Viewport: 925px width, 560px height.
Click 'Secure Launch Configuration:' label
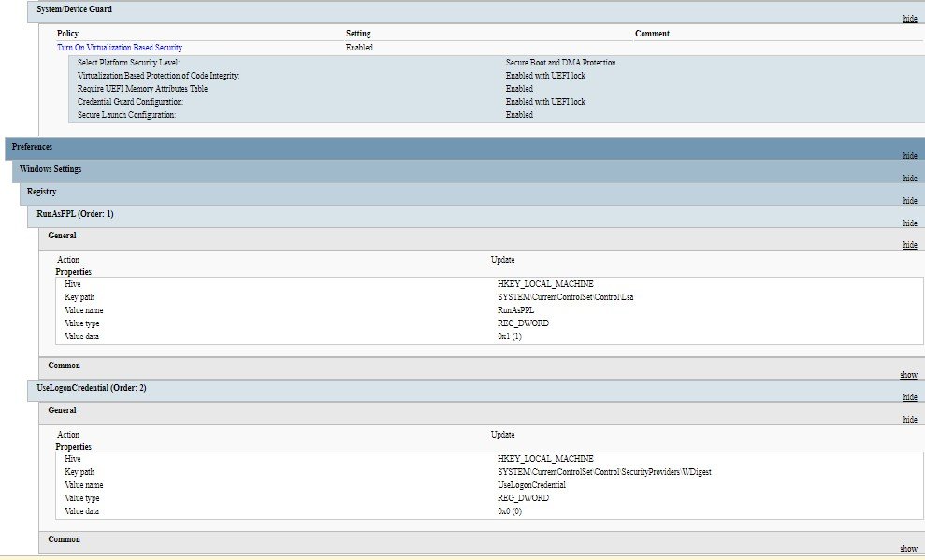point(126,115)
